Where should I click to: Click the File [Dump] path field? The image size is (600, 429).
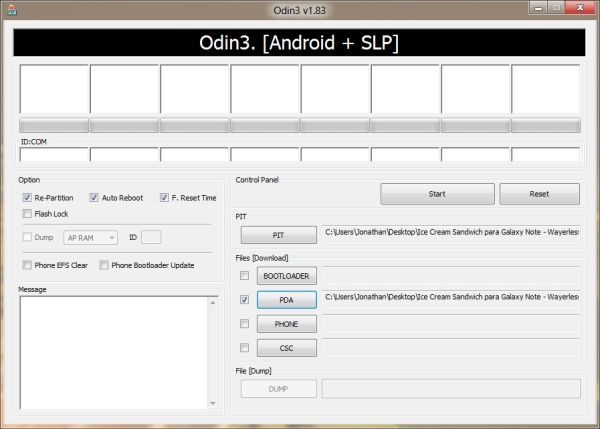[451, 389]
